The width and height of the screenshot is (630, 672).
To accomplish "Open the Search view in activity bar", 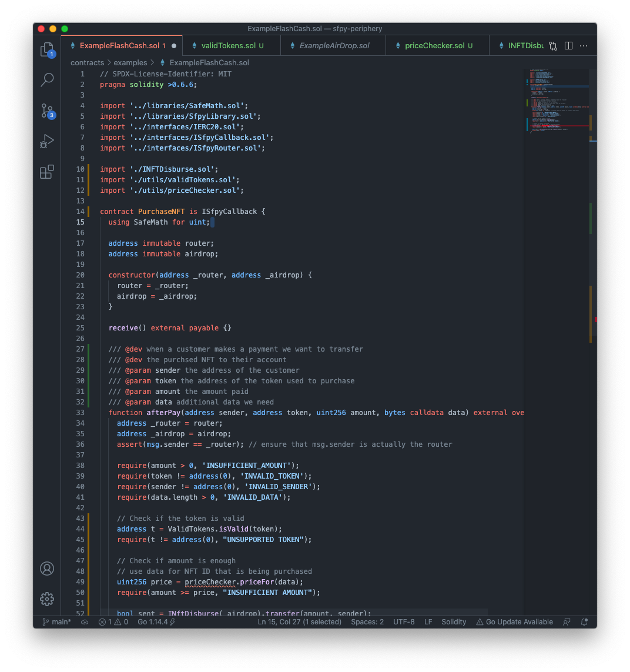I will [47, 80].
